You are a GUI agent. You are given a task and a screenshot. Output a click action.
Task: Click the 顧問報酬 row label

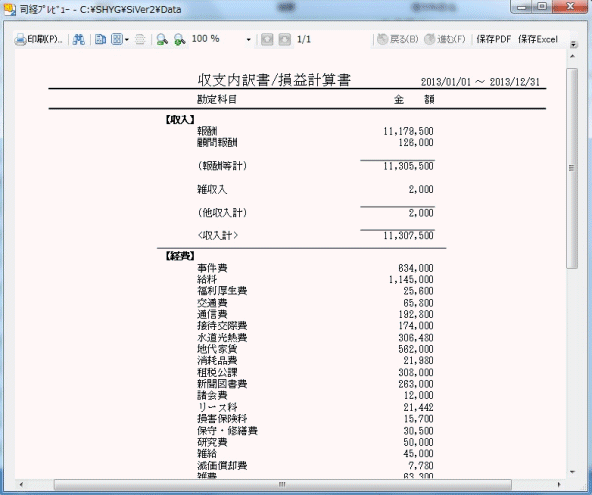coord(217,143)
